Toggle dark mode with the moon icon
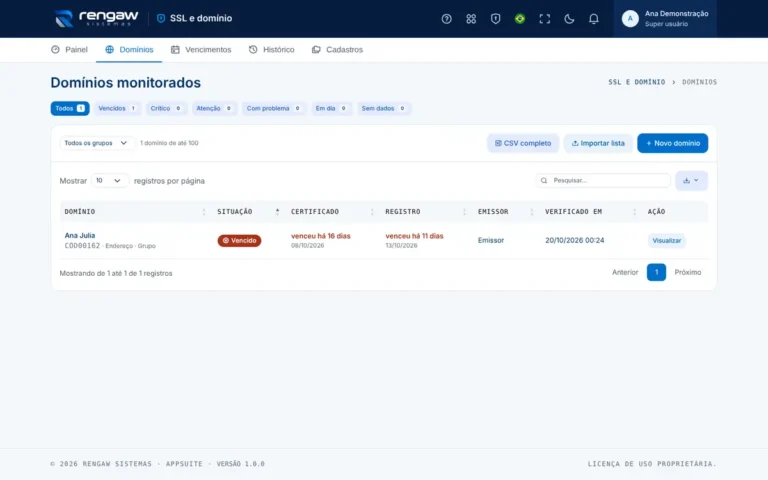768x480 pixels. (x=569, y=19)
